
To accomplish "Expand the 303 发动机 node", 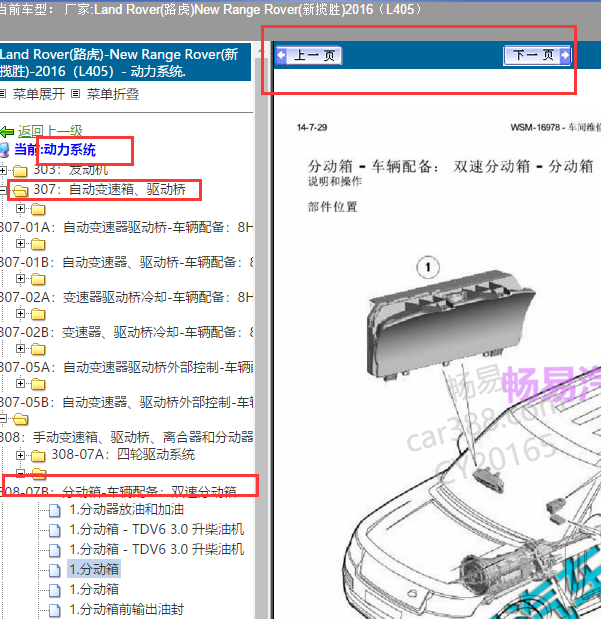I will (3, 171).
